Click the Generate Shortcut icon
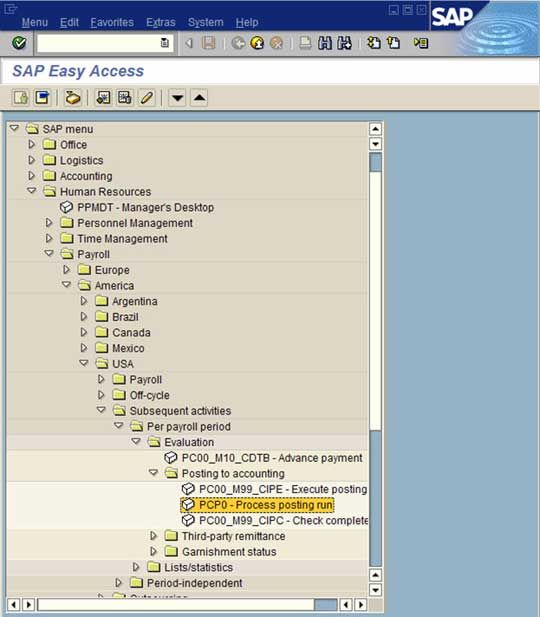The height and width of the screenshot is (617, 540). 393,42
